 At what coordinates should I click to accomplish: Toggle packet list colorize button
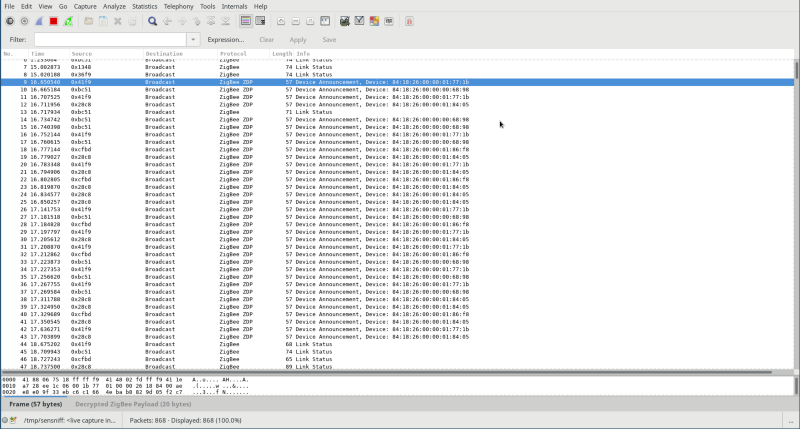click(246, 20)
